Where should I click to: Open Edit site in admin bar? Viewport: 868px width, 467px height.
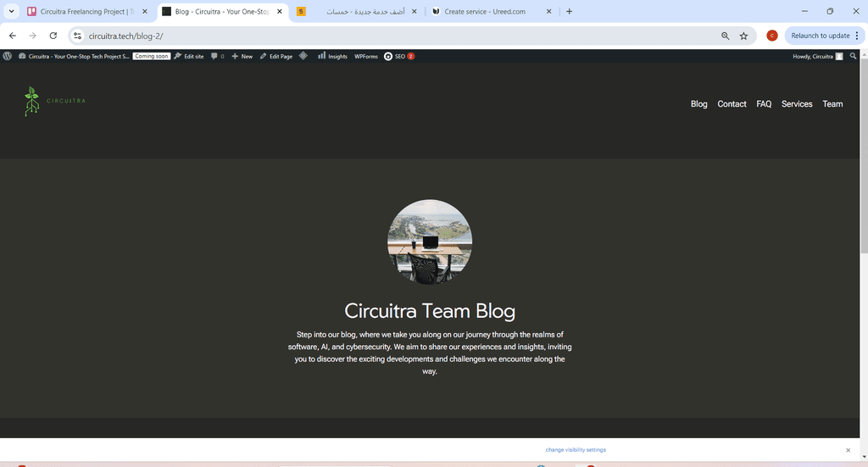tap(189, 56)
